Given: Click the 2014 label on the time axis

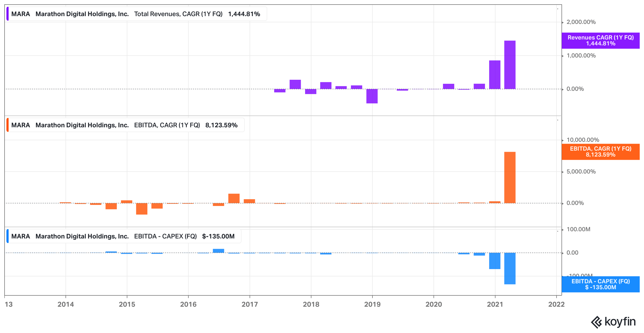Looking at the screenshot, I should click(x=66, y=304).
